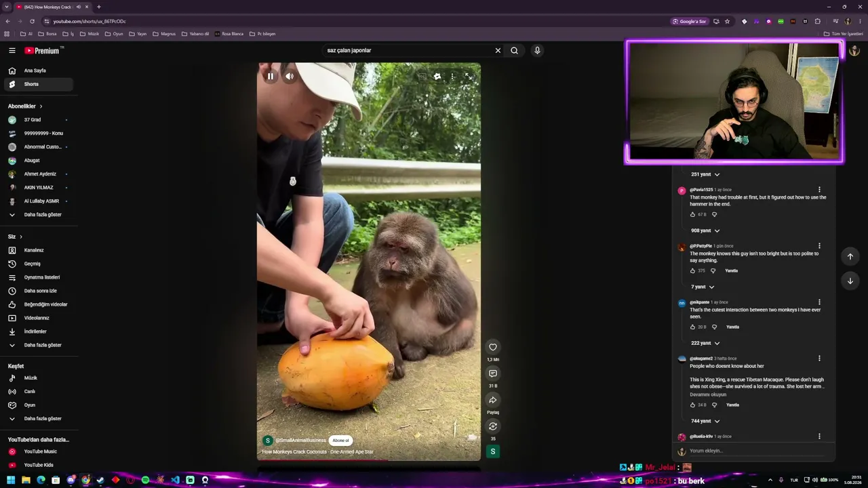Like the @akugame2 comment
Image resolution: width=868 pixels, height=488 pixels.
[692, 405]
